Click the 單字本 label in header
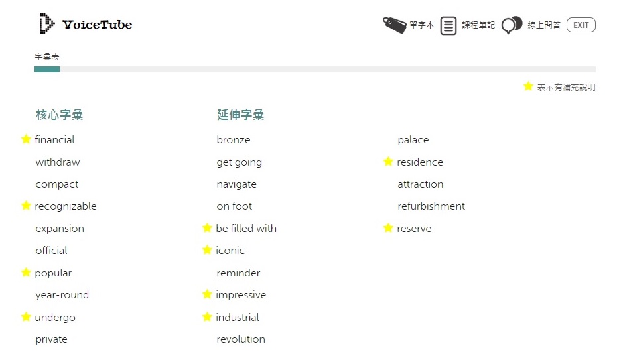Image resolution: width=619 pixels, height=364 pixels. click(421, 25)
